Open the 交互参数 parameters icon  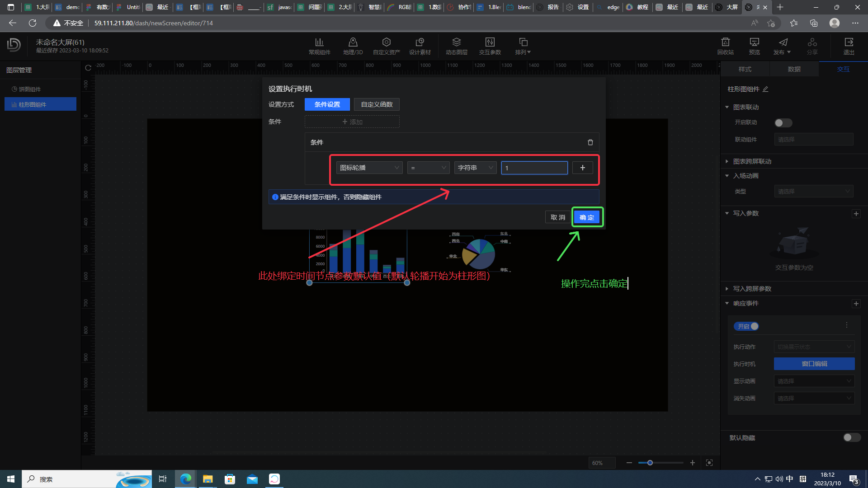click(490, 46)
